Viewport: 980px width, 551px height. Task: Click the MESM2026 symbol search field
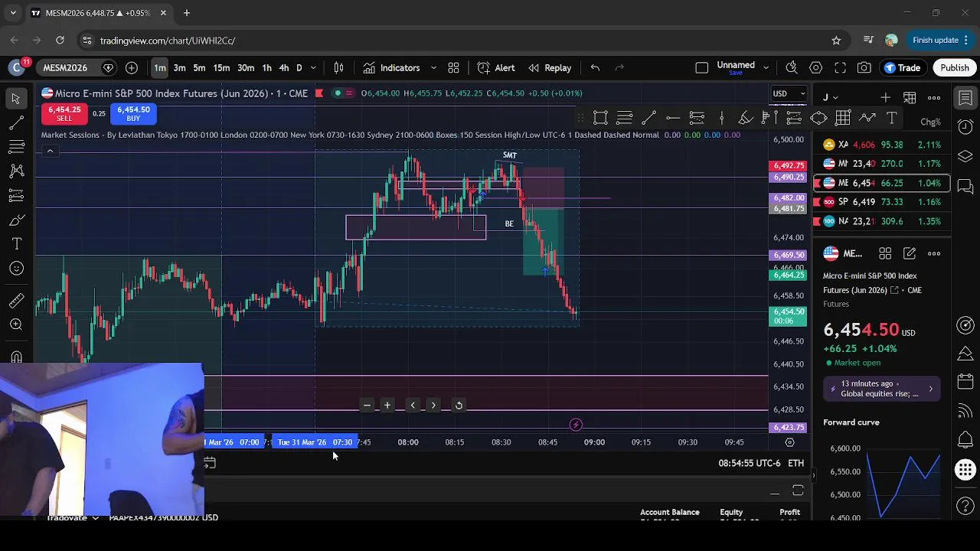[65, 67]
